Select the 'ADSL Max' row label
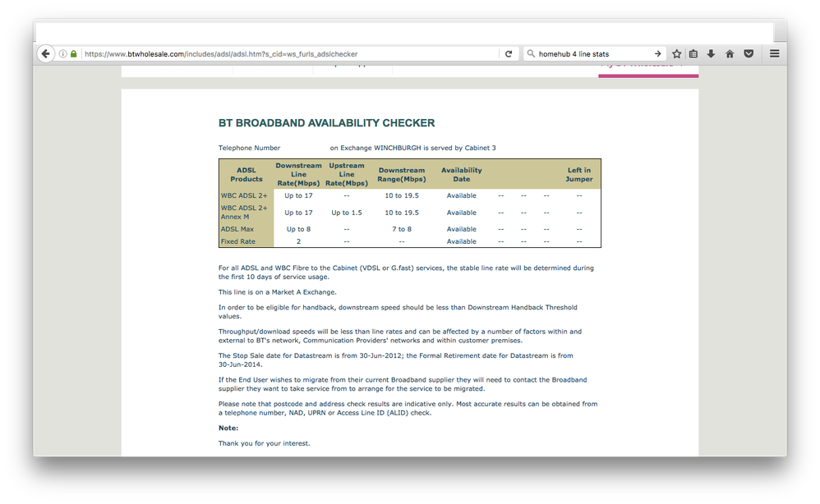 (237, 229)
